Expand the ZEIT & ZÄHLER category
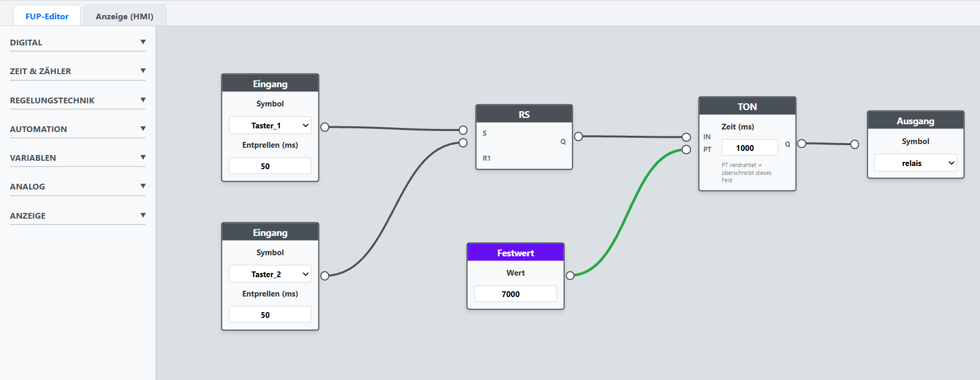This screenshot has width=980, height=380. 78,71
